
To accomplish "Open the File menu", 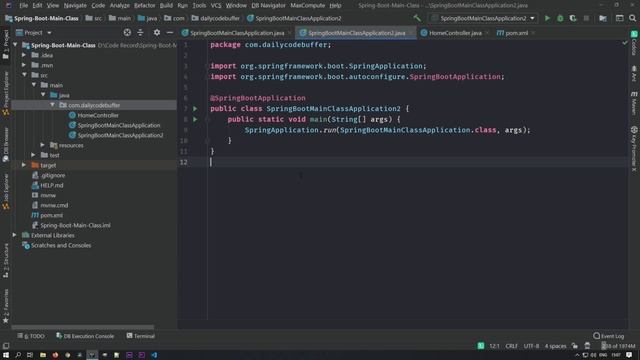I will coord(24,5).
